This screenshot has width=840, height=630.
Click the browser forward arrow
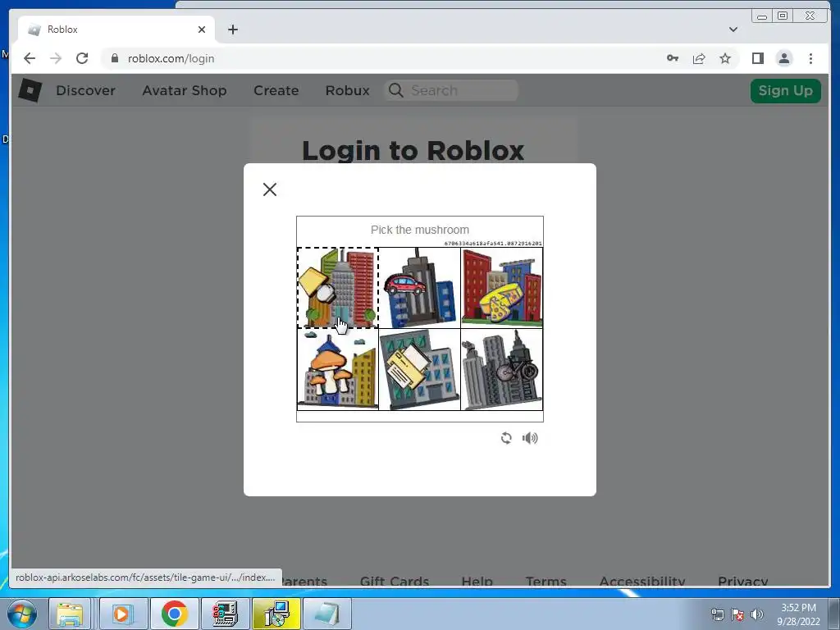56,58
